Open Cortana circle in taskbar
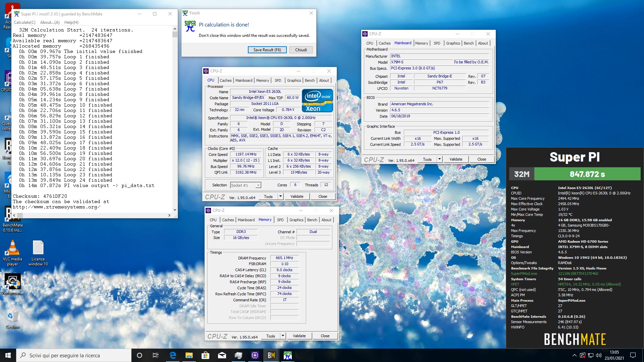 (140, 355)
